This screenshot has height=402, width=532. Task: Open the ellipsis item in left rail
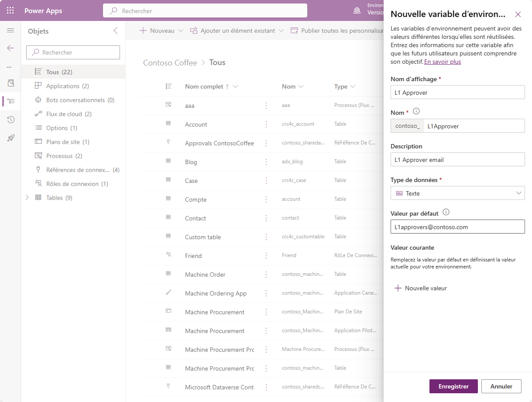(x=9, y=68)
